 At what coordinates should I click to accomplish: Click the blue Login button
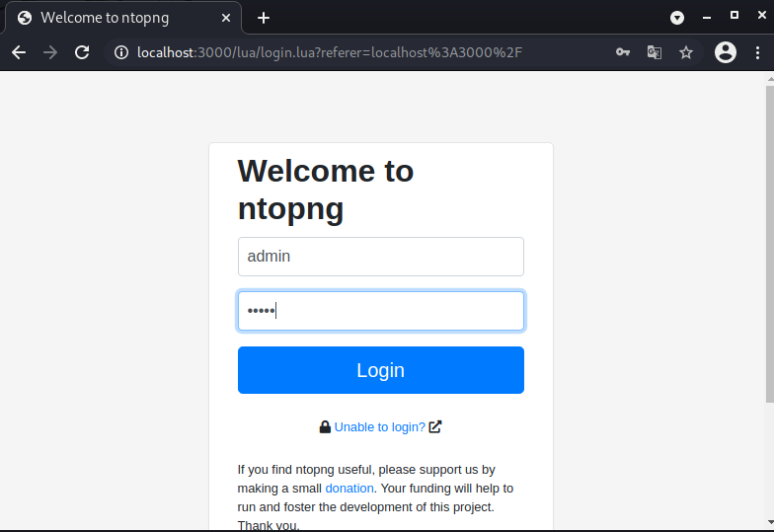[381, 370]
